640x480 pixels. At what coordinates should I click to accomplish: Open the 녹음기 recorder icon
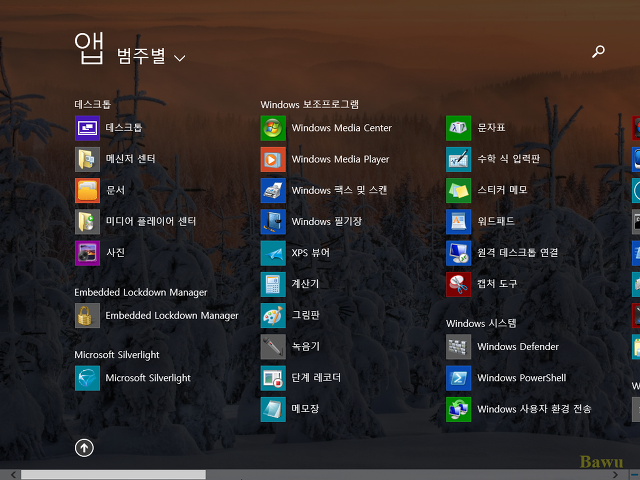(x=273, y=347)
